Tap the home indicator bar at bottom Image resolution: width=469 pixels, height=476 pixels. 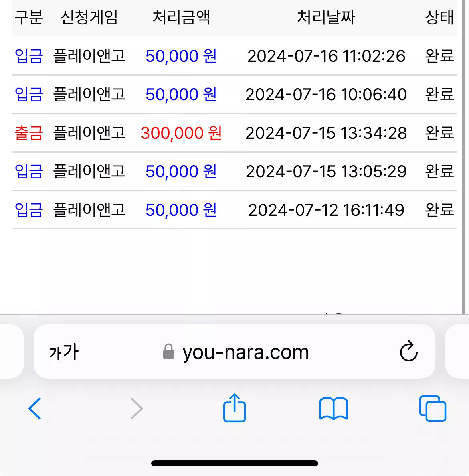point(234,463)
